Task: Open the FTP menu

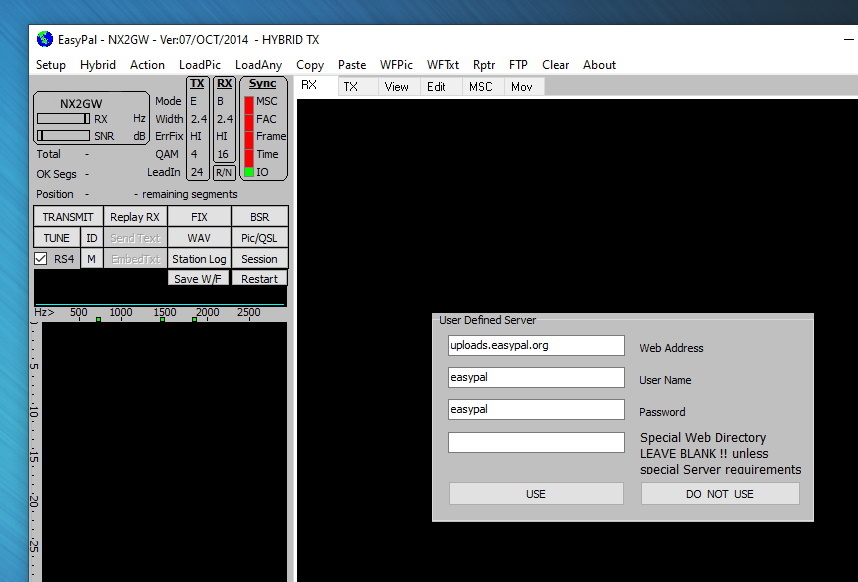Action: (x=518, y=65)
